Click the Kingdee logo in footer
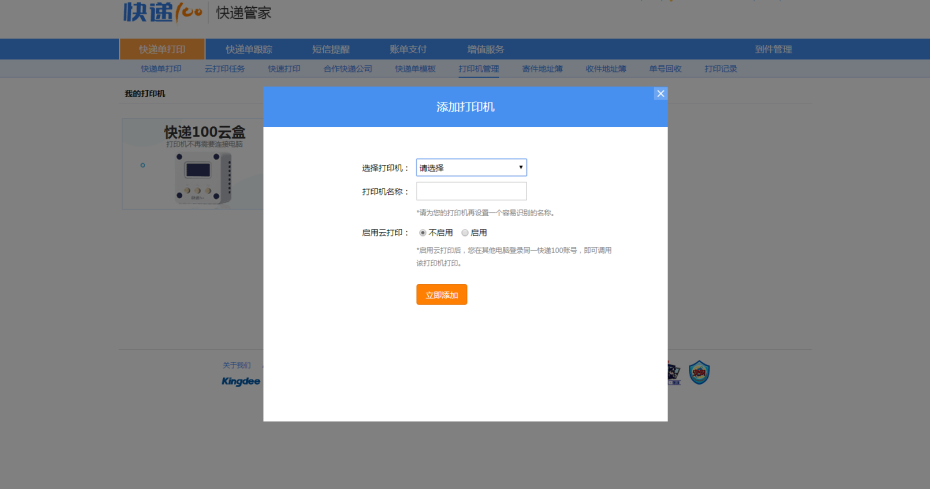This screenshot has height=490, width=931. tap(240, 381)
